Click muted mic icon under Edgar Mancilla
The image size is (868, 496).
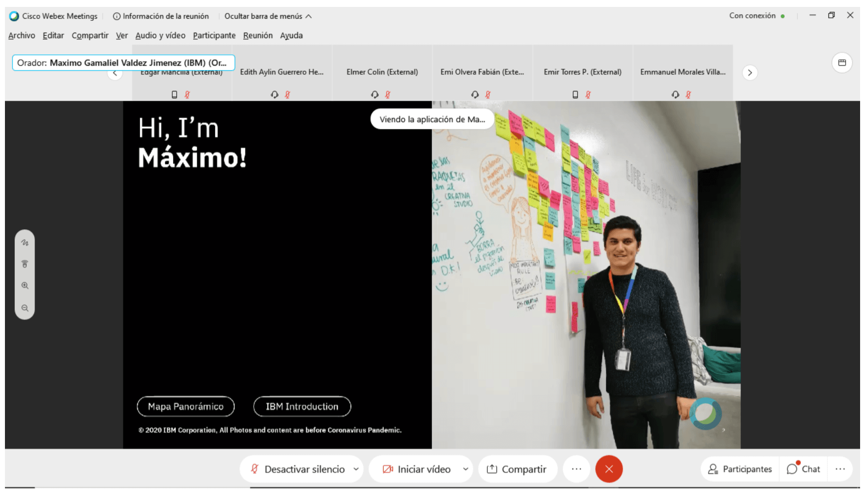coord(187,94)
